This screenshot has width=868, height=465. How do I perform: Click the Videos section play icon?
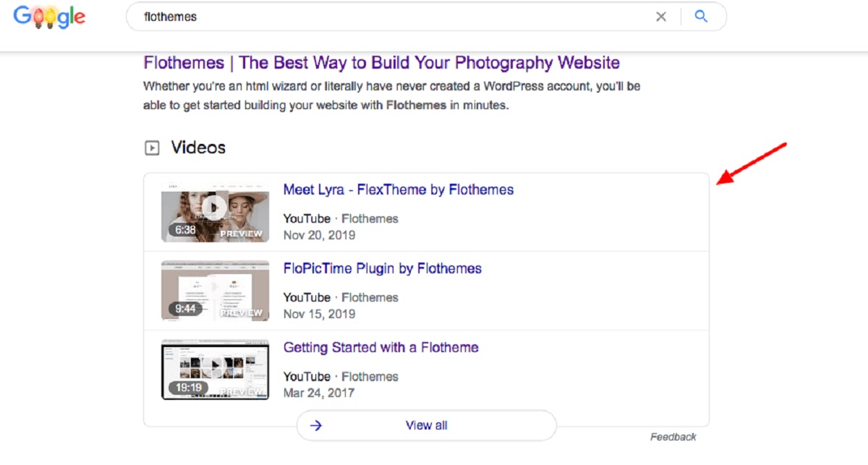[x=152, y=148]
